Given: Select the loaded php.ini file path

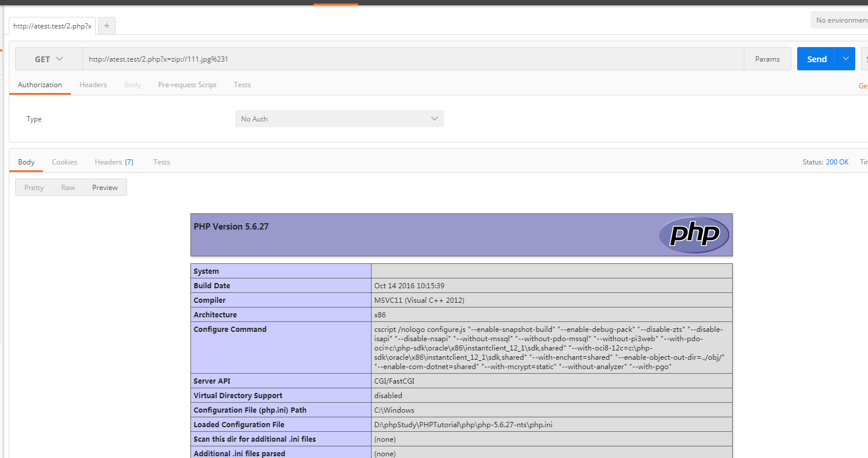Looking at the screenshot, I should click(x=463, y=425).
